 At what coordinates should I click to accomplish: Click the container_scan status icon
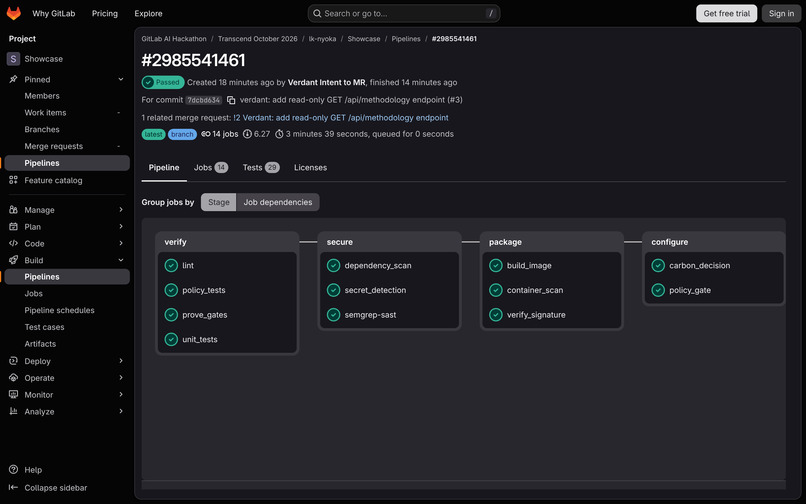click(496, 290)
